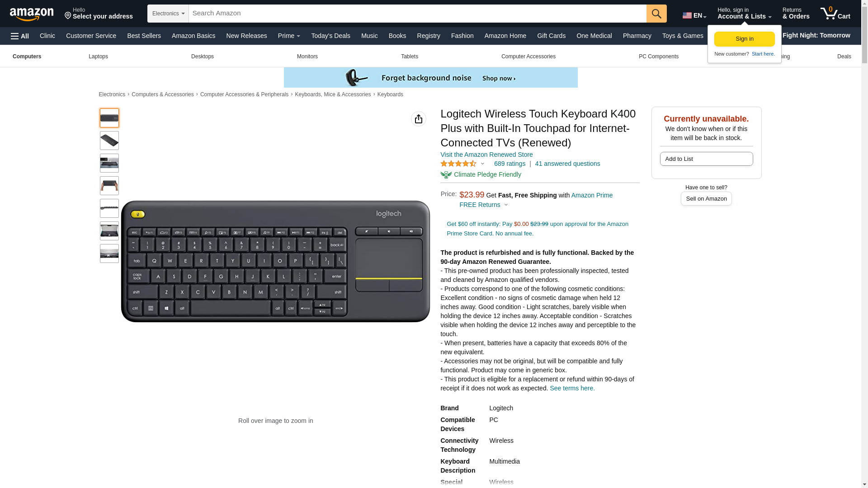Click the yellow Sign in button
Viewport: 868px width, 488px height.
point(745,39)
